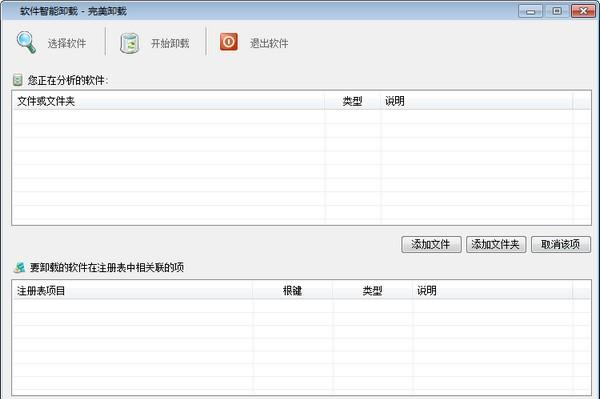Screen dimensions: 600x399
Task: Click the 说明 header in the registry list
Action: [493, 291]
